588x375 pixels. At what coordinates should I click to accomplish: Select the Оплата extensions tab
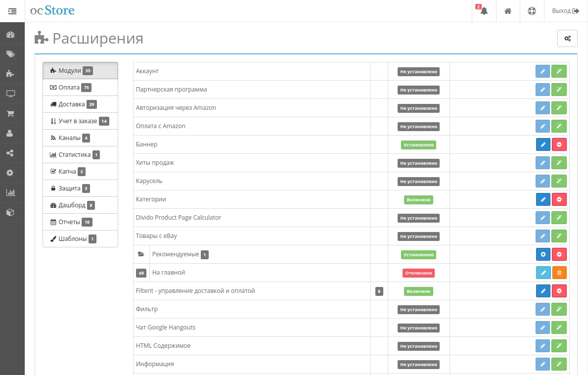click(80, 88)
